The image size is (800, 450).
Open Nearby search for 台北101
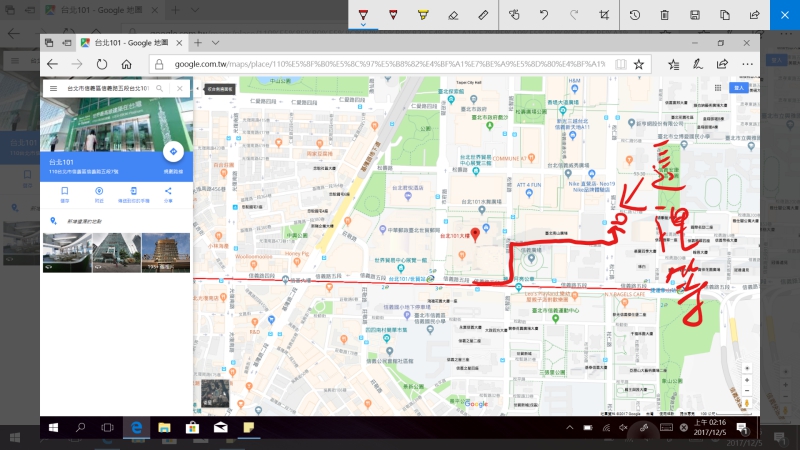(99, 194)
